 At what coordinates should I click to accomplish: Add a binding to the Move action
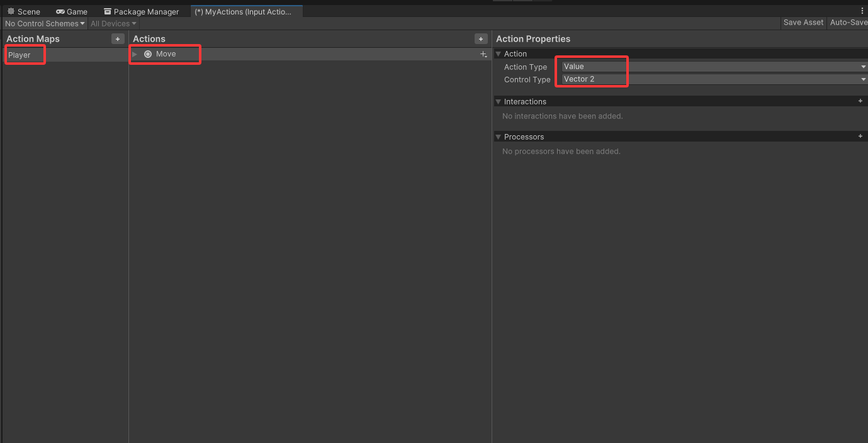click(x=483, y=55)
